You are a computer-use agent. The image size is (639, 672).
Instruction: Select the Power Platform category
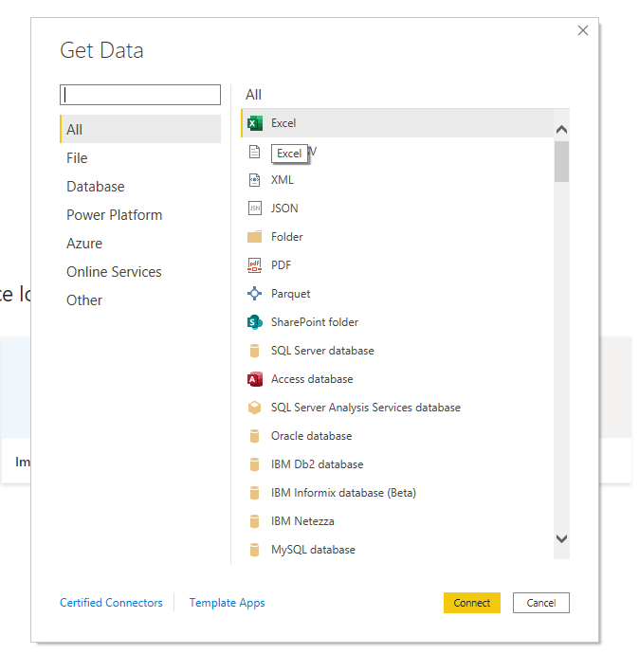click(x=140, y=215)
